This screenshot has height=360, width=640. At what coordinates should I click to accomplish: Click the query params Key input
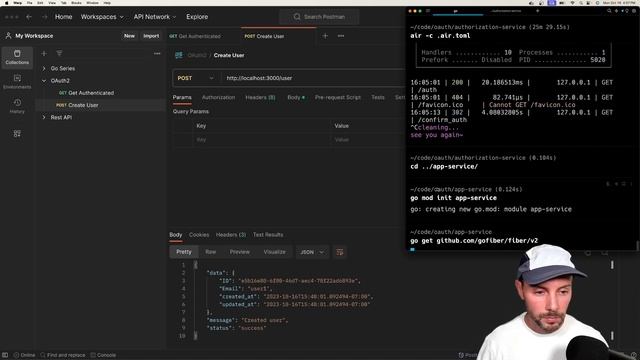(x=261, y=140)
